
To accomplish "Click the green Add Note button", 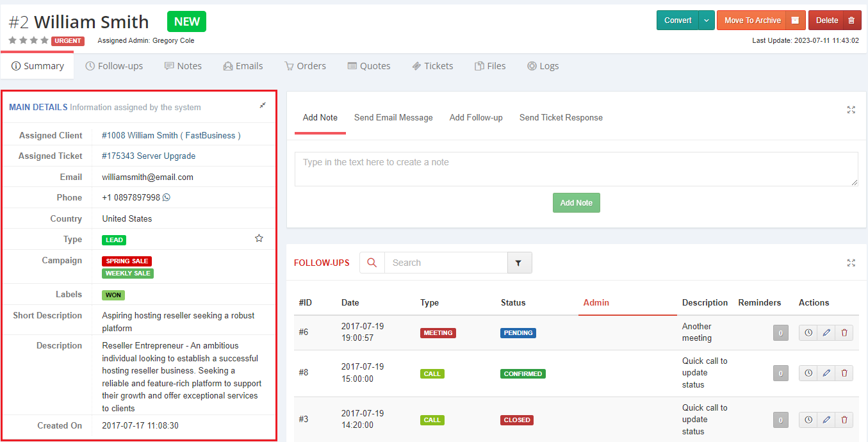I will (577, 202).
